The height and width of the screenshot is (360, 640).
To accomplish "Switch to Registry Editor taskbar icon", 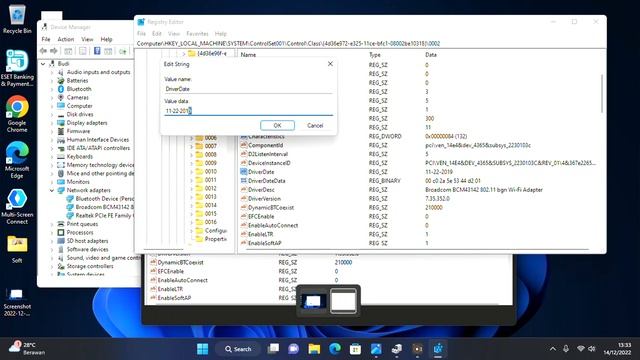I will click(438, 349).
